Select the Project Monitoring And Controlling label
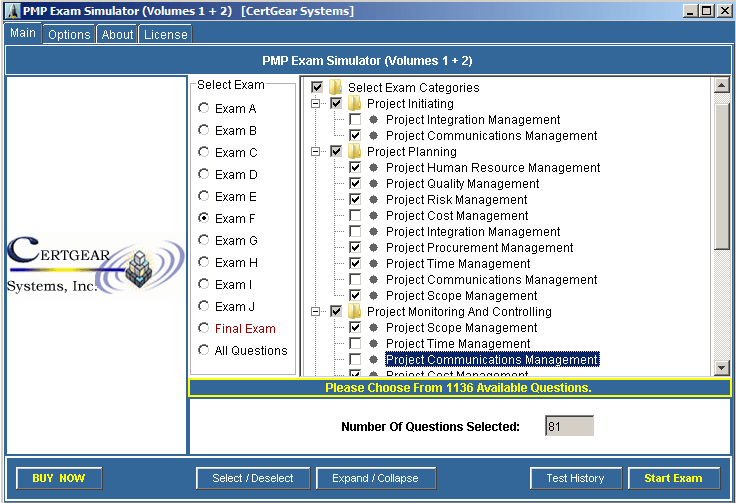This screenshot has height=503, width=736. coord(459,312)
